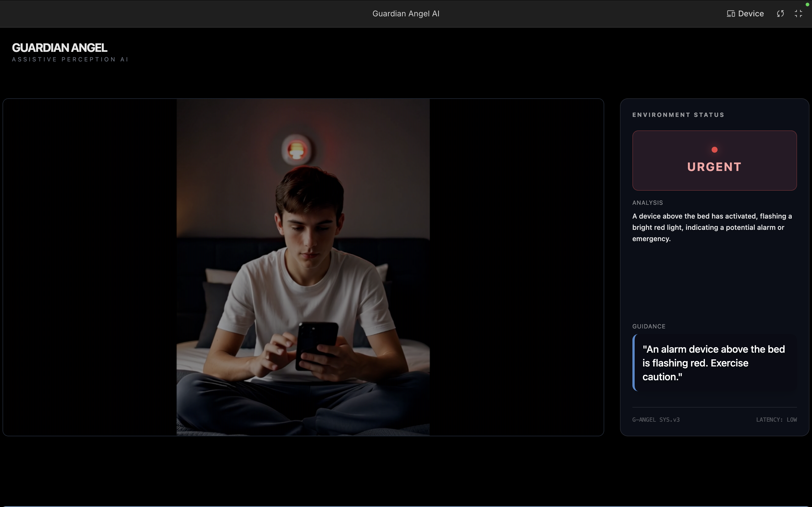Click the Guardian Angel AI window title
This screenshot has width=812, height=507.
(406, 14)
